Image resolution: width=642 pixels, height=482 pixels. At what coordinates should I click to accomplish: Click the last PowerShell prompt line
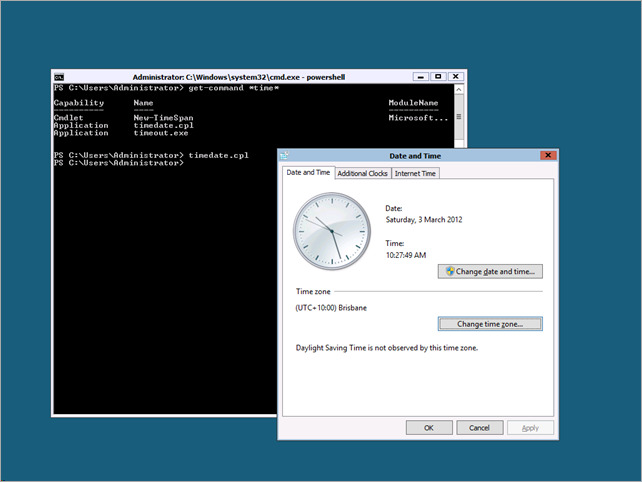119,163
